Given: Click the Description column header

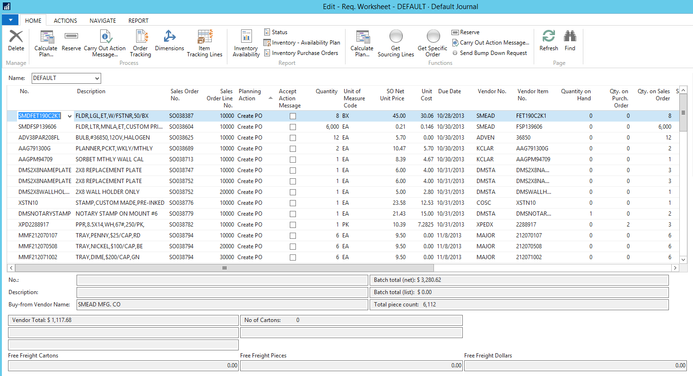Looking at the screenshot, I should (x=91, y=91).
